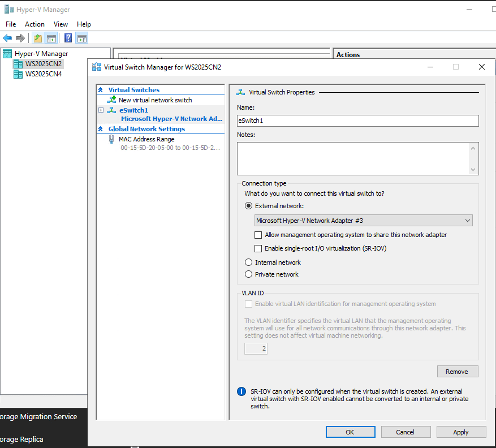Expand the eSwitch1 tree node
Viewport: 496px width, 448px height.
100,110
